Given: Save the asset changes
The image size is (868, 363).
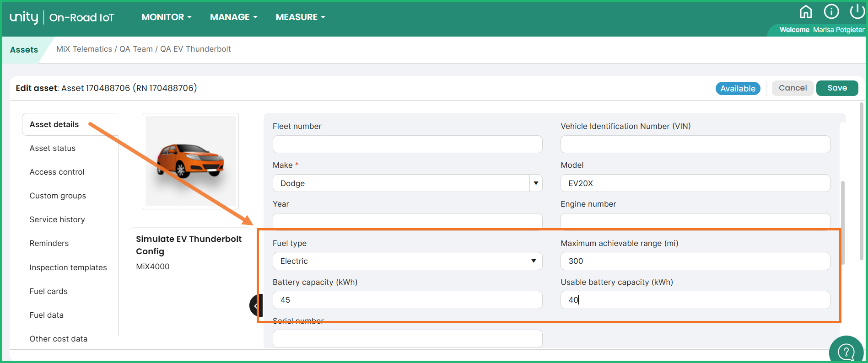Looking at the screenshot, I should [837, 88].
